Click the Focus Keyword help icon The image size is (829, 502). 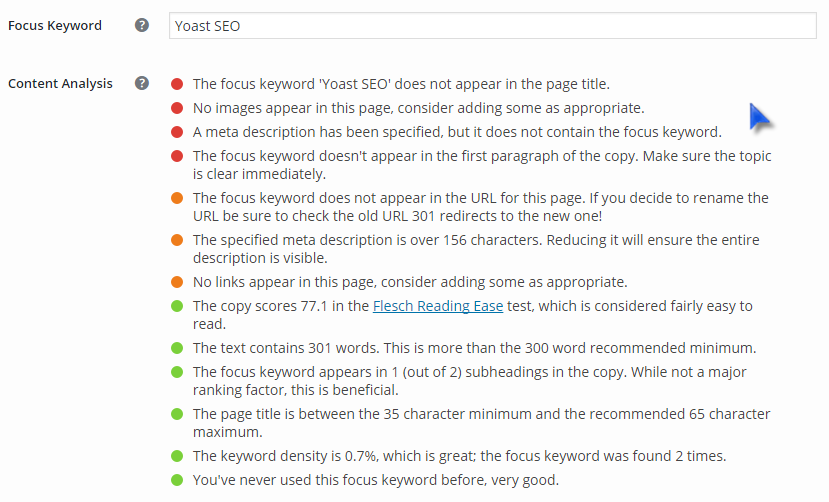(142, 25)
